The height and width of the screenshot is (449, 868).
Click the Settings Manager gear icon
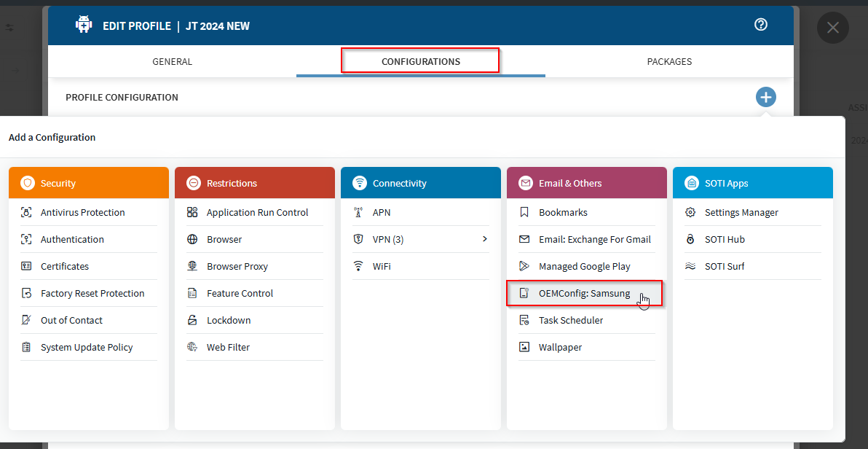click(691, 212)
